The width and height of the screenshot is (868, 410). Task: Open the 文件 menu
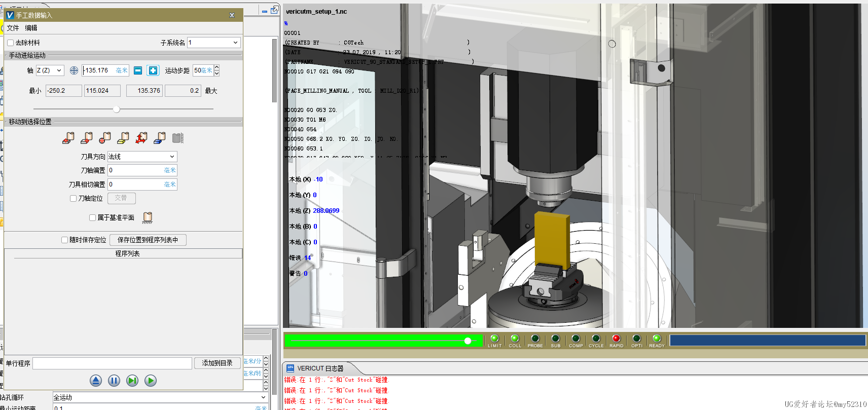[x=13, y=28]
